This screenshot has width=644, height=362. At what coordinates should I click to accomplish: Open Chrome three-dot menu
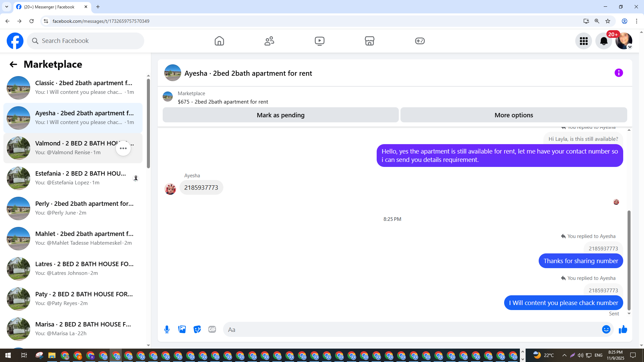click(x=637, y=21)
